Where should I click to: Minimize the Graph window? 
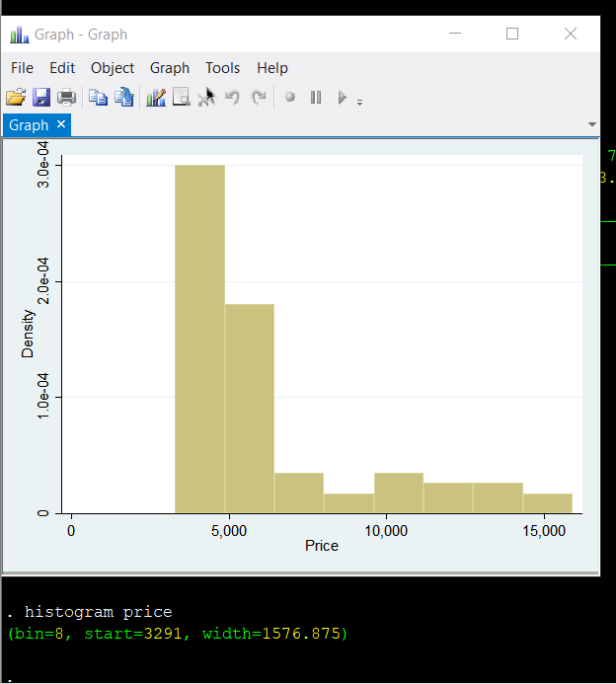(x=455, y=34)
